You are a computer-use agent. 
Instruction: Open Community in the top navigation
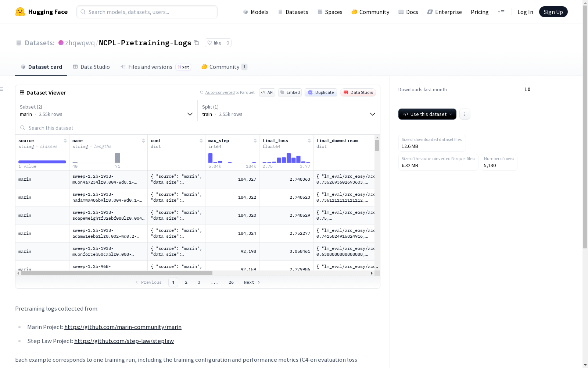(x=370, y=12)
